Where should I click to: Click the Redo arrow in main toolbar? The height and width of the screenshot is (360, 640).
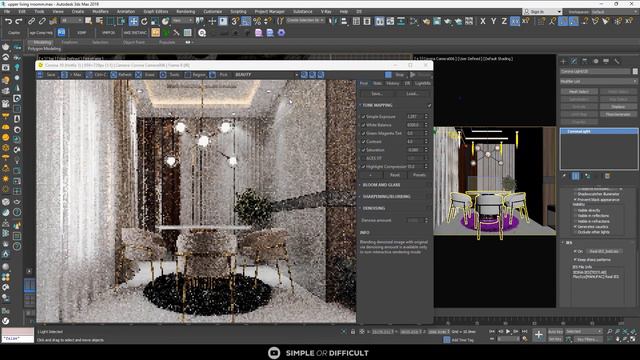(19, 21)
